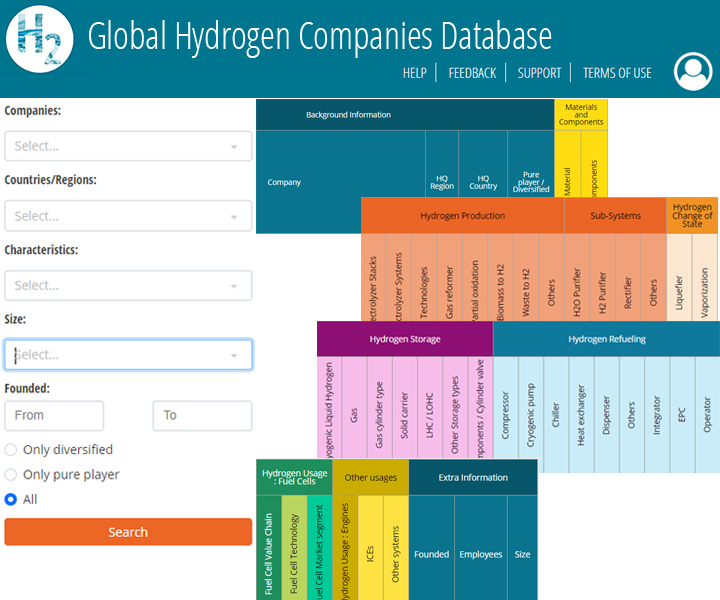
Task: Select the Only pure player option
Action: click(11, 475)
